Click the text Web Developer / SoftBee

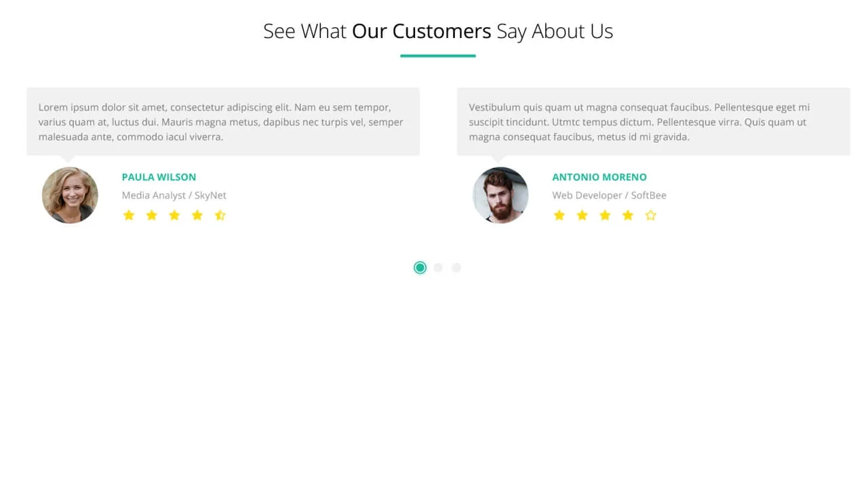609,195
